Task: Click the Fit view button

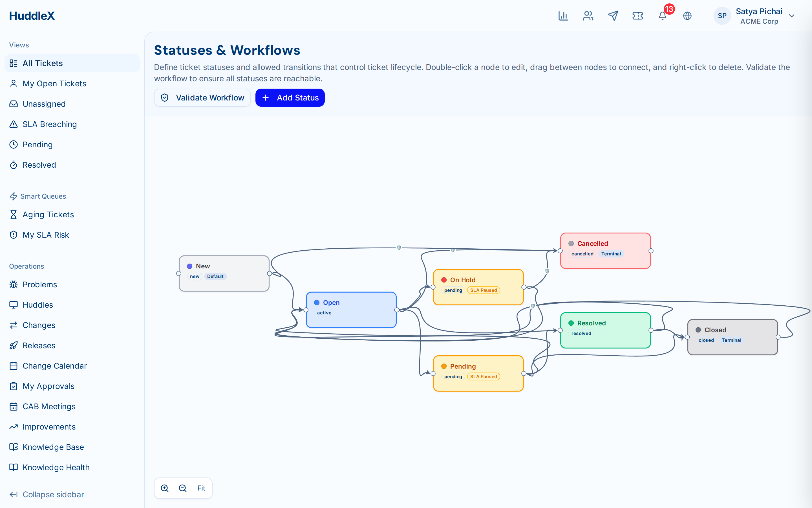Action: [x=201, y=488]
